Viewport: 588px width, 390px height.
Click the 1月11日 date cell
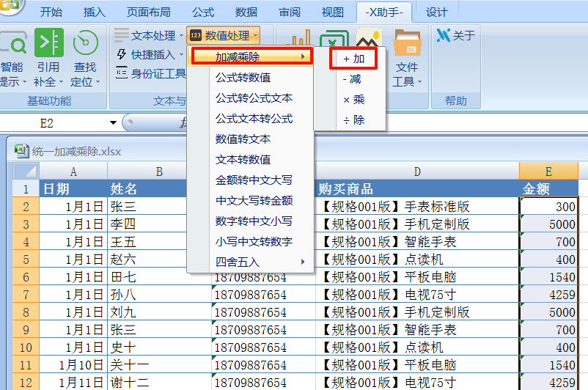73,383
